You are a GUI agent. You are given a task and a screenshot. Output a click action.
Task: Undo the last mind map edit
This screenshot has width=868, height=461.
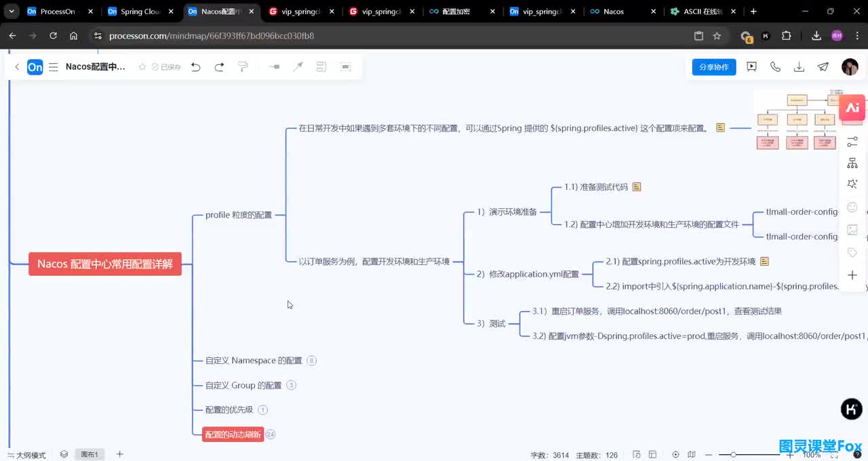[196, 67]
